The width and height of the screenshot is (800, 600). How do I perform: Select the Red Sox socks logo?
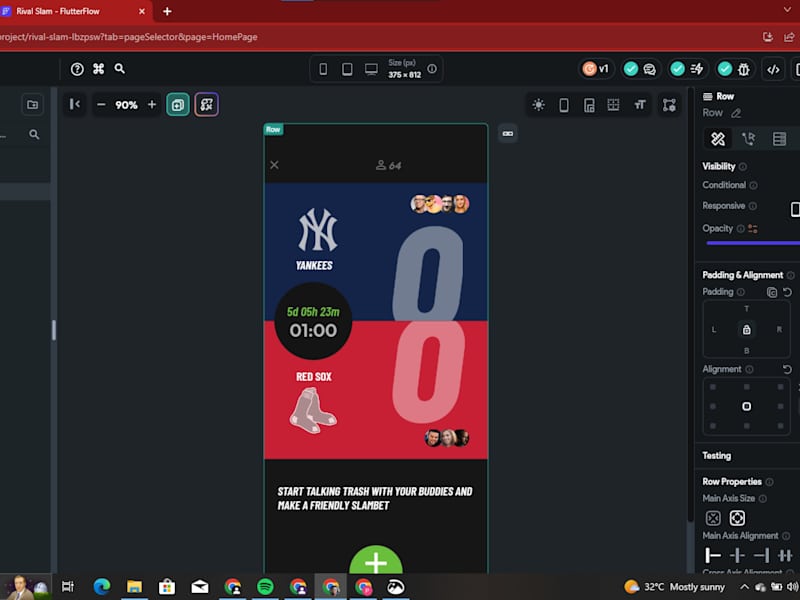[313, 411]
